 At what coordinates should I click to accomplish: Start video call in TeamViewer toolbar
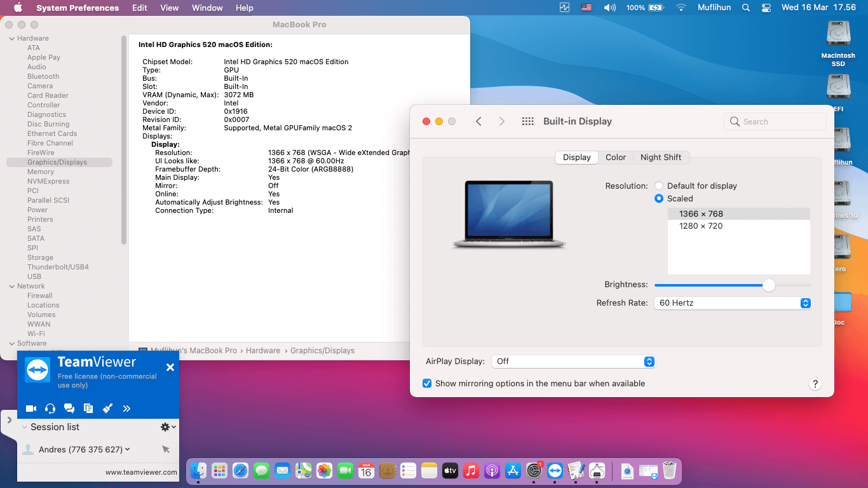coord(31,409)
